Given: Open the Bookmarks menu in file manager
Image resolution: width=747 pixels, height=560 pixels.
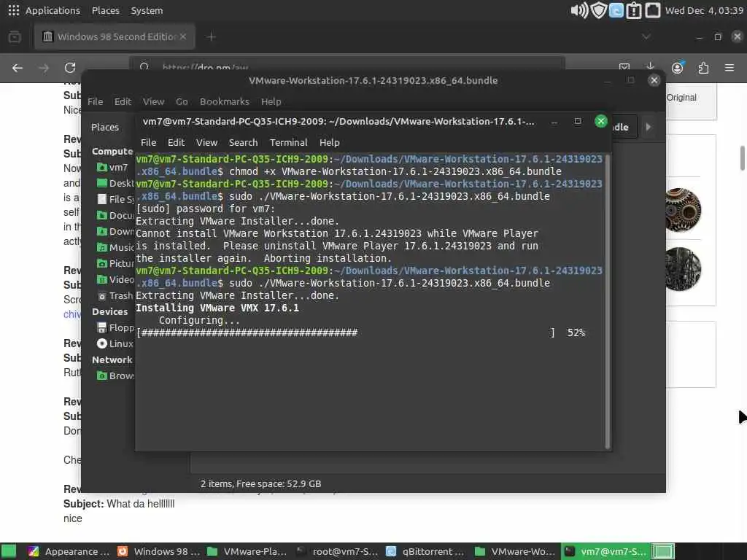Looking at the screenshot, I should point(225,101).
